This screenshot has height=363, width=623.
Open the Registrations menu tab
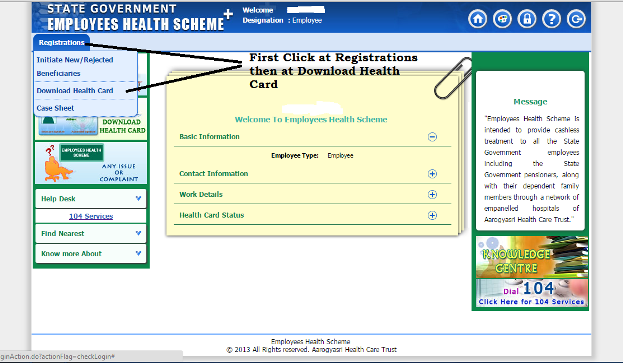[62, 42]
